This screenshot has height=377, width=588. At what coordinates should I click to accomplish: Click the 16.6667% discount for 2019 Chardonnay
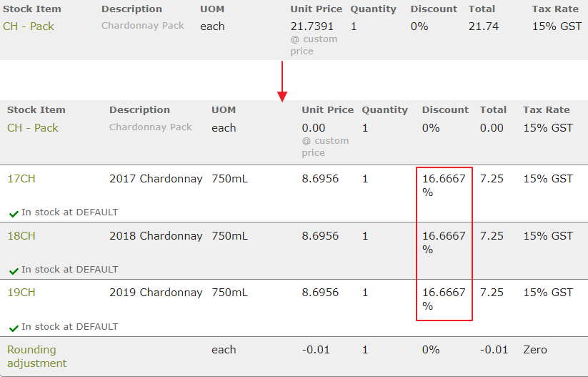pos(444,299)
